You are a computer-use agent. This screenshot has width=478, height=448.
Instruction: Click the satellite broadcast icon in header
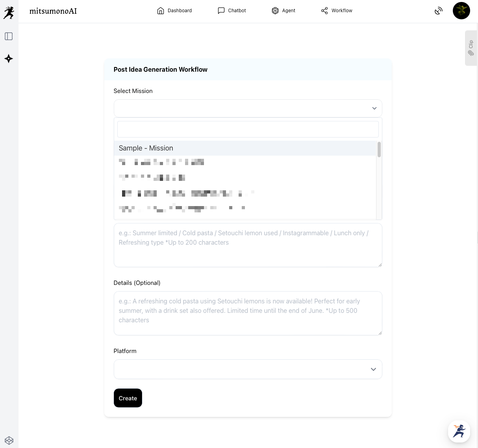[x=438, y=11]
